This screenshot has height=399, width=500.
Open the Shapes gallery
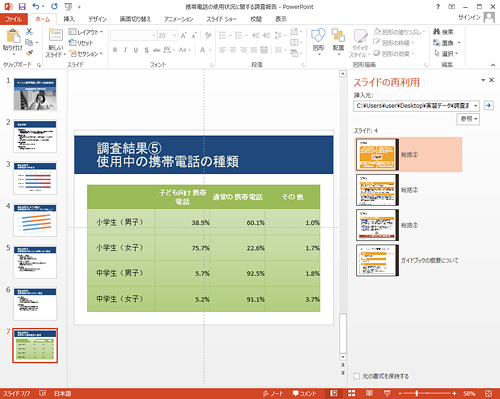tap(318, 41)
